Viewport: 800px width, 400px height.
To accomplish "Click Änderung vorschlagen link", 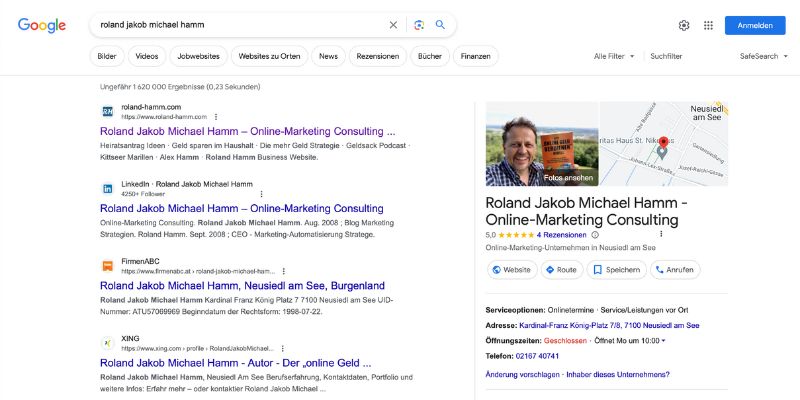I will (x=522, y=374).
